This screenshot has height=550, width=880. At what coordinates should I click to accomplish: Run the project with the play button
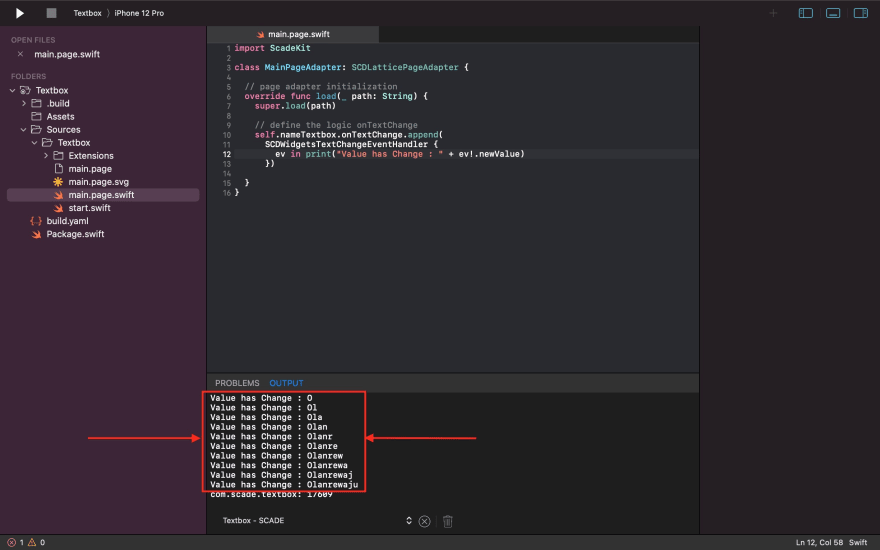click(20, 13)
